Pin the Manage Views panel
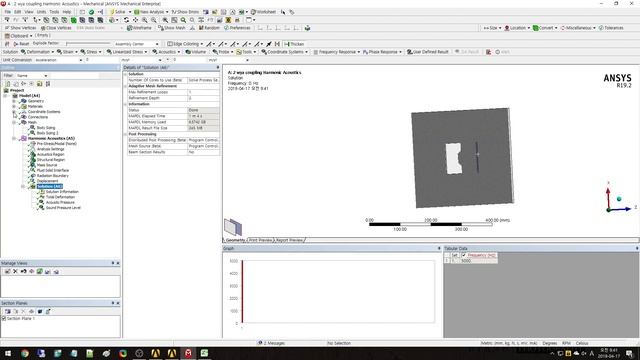Viewport: 640px width, 360px height. click(113, 263)
